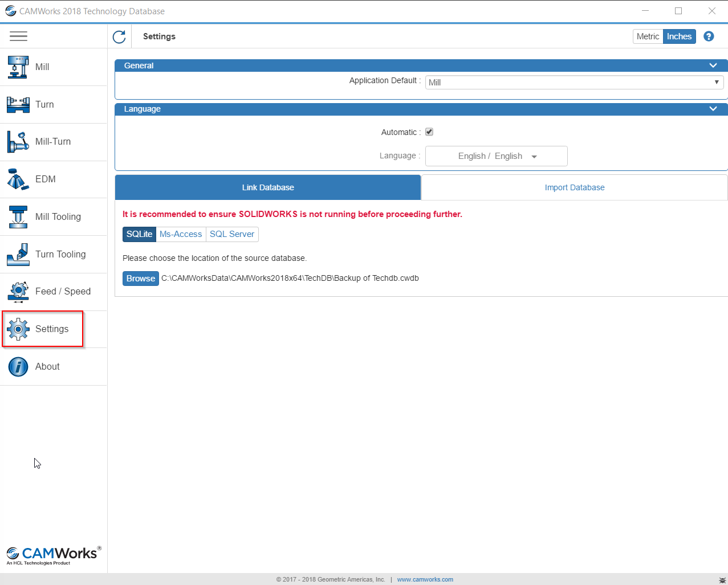Viewport: 728px width, 585px height.
Task: Open the Mill section
Action: [x=54, y=67]
